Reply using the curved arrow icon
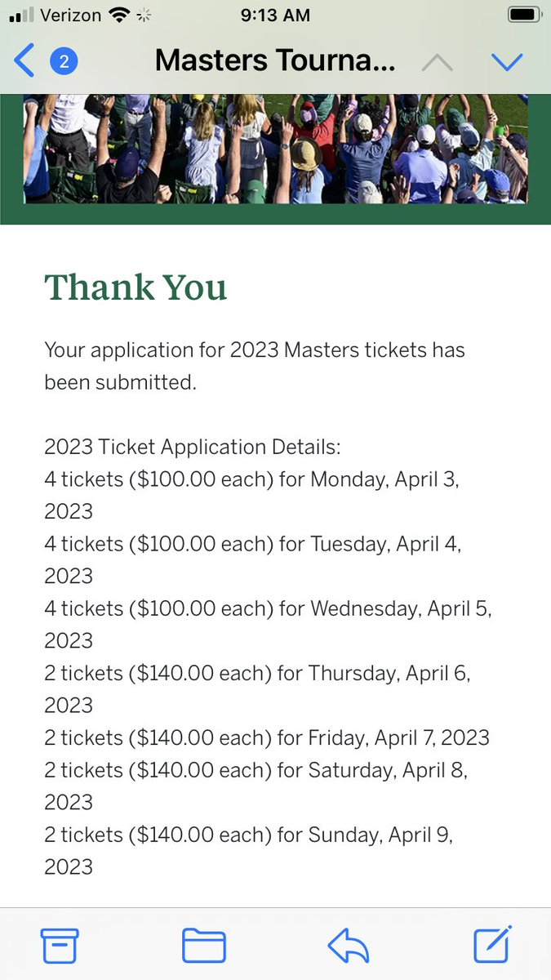The width and height of the screenshot is (551, 980). 349,946
